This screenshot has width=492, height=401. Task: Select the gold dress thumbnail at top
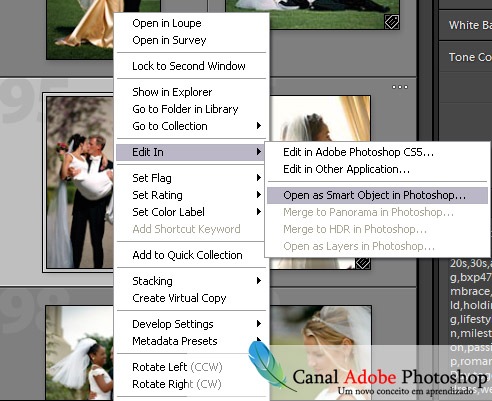point(80,29)
